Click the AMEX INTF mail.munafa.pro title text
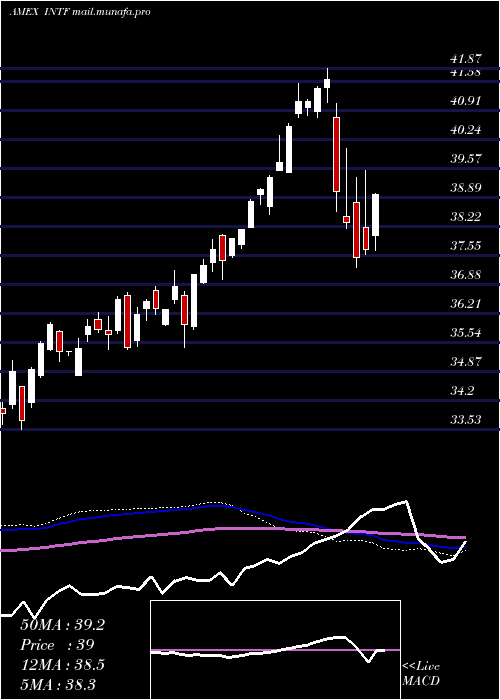Image resolution: width=500 pixels, height=700 pixels. click(x=79, y=12)
